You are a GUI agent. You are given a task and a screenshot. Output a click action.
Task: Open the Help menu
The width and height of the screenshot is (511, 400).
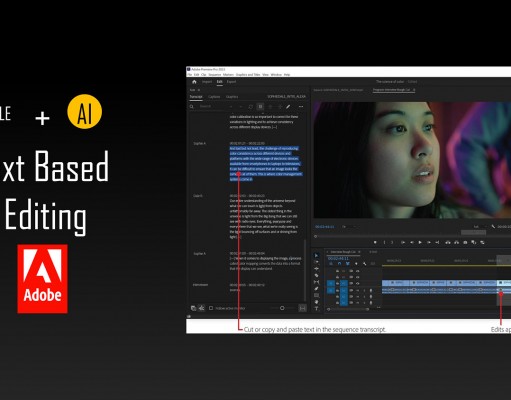[x=287, y=75]
